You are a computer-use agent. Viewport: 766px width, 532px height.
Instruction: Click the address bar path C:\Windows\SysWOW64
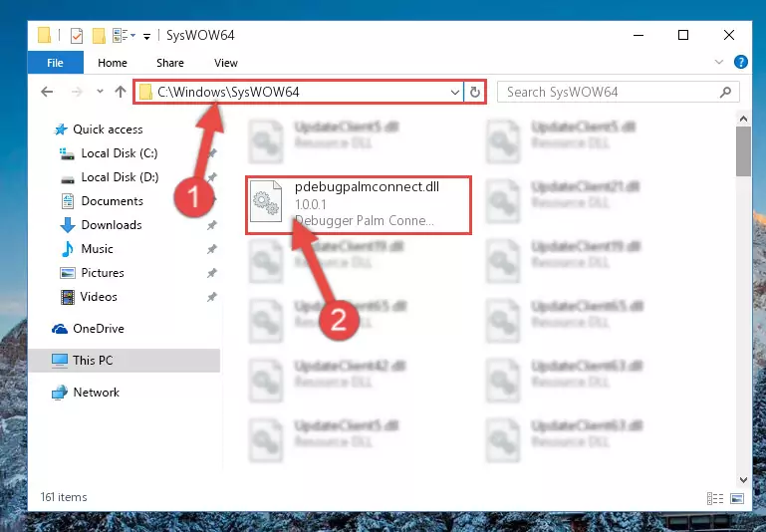[x=228, y=93]
